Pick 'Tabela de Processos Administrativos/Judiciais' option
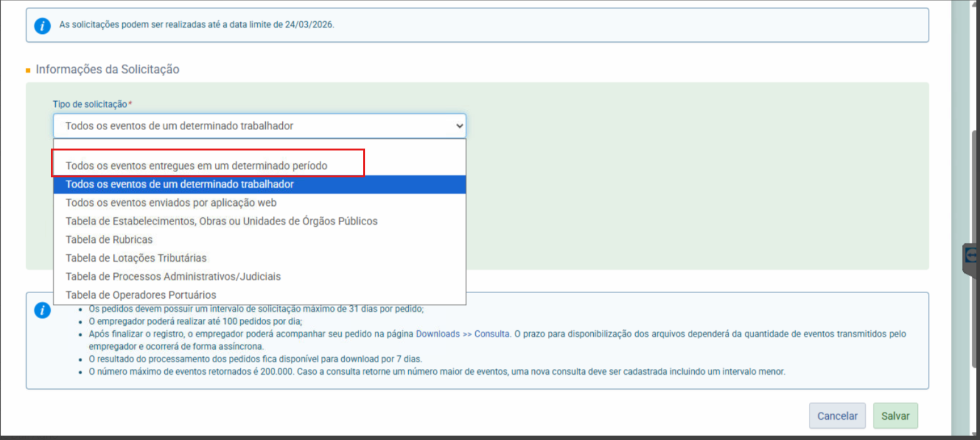The height and width of the screenshot is (440, 980). click(x=173, y=276)
